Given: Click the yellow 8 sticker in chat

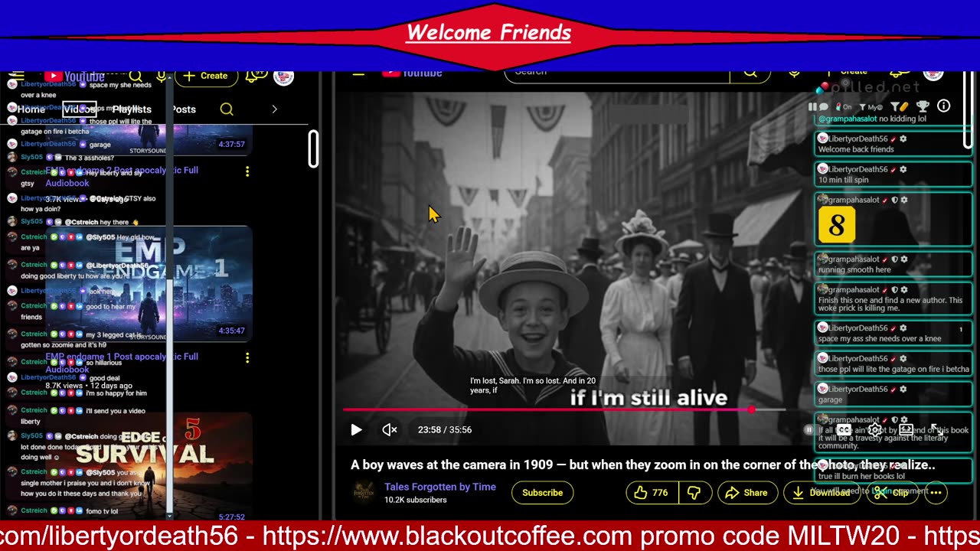Looking at the screenshot, I should tap(836, 225).
